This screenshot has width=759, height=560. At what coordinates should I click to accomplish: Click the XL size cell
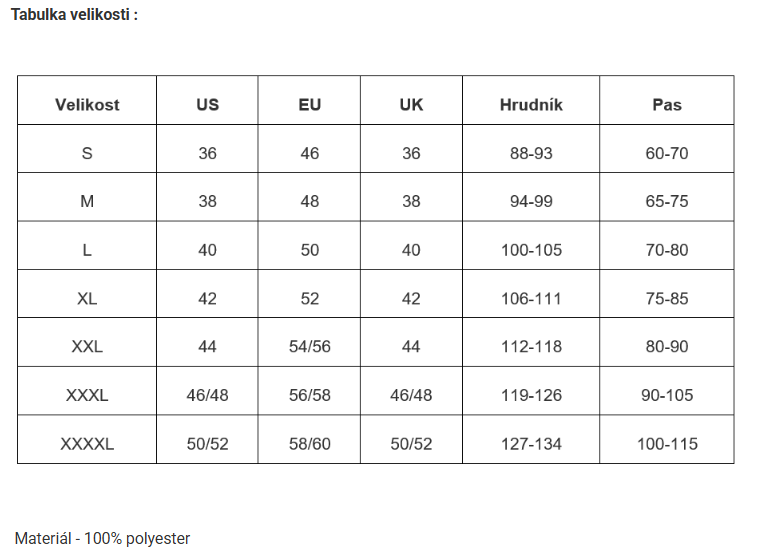coord(87,298)
